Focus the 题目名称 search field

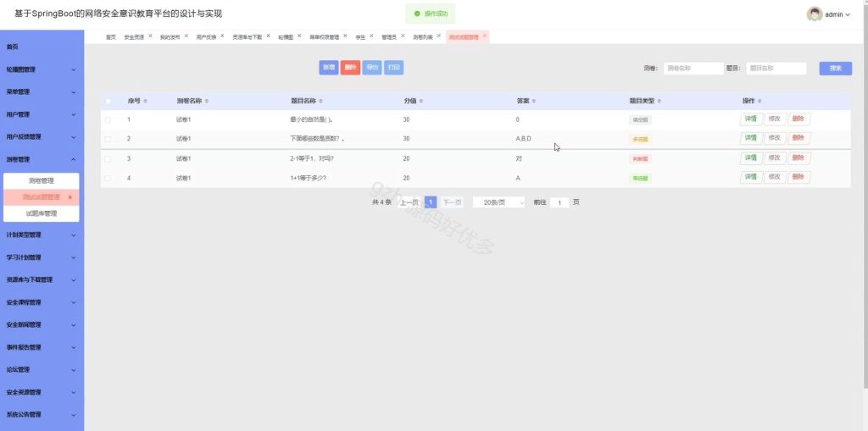coord(776,68)
